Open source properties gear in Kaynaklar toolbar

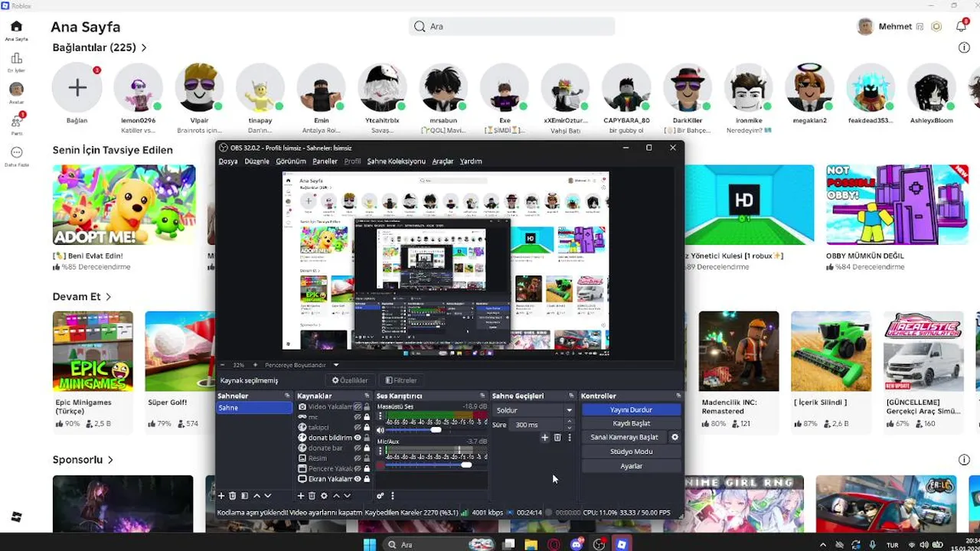[324, 496]
